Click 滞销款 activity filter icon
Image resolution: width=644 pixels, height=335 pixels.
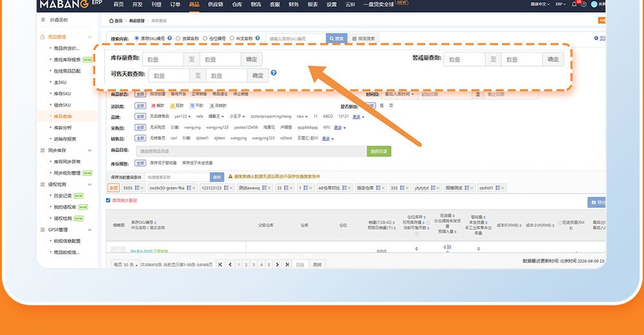(212, 106)
